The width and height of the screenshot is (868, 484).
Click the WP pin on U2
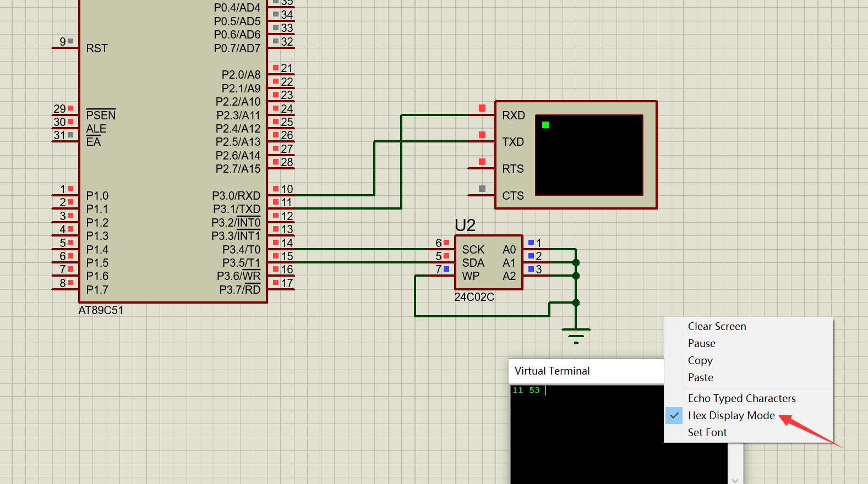tap(471, 276)
